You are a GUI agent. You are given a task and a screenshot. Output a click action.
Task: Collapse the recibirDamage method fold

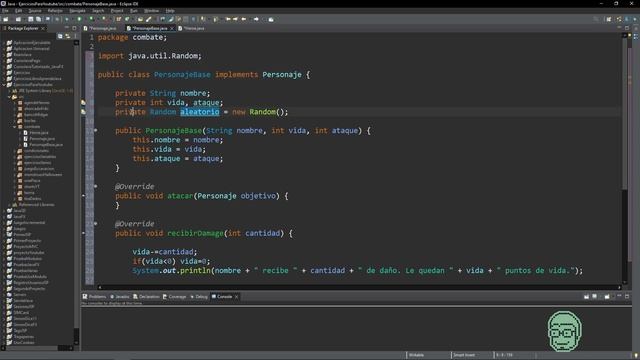click(x=96, y=224)
